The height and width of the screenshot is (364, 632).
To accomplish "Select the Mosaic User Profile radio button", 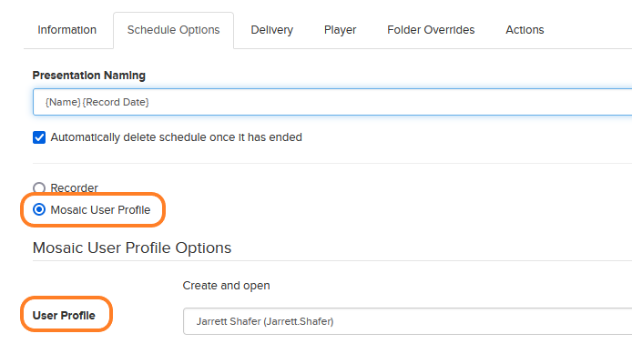I will coord(39,209).
